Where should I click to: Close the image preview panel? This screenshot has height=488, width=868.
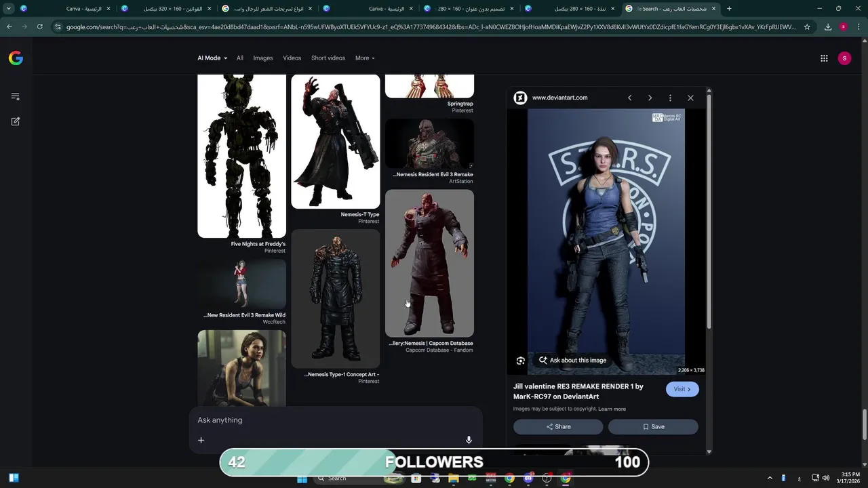(690, 98)
